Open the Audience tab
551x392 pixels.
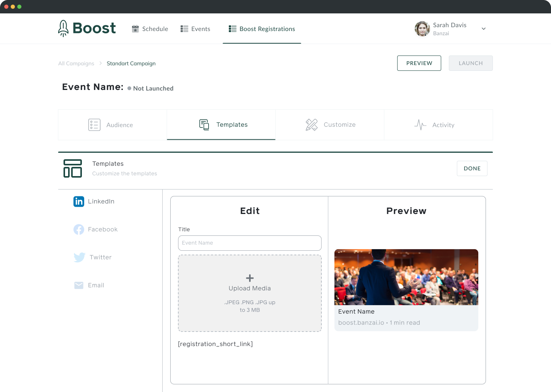(x=112, y=125)
